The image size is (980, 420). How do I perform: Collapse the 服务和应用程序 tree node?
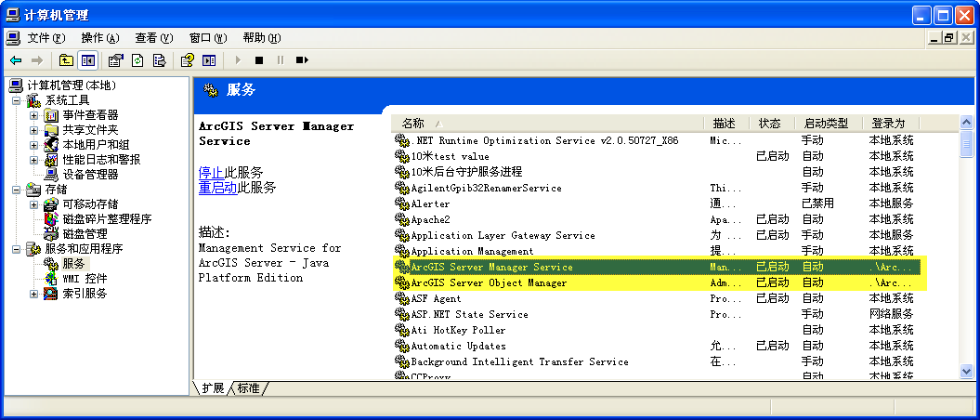[16, 249]
